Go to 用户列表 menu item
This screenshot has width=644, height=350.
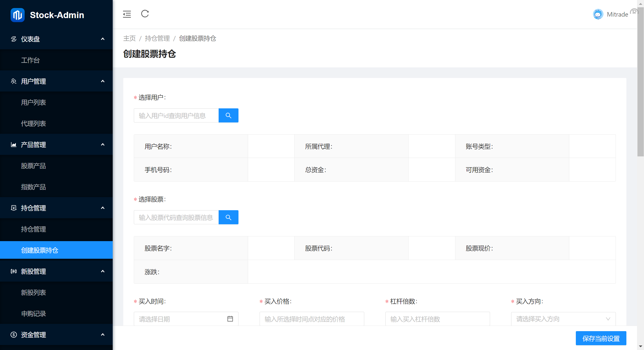(x=33, y=103)
